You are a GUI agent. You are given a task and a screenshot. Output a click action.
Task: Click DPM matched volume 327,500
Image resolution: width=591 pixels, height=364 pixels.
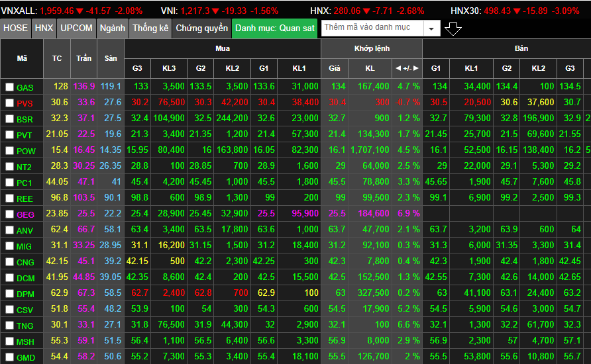point(373,293)
